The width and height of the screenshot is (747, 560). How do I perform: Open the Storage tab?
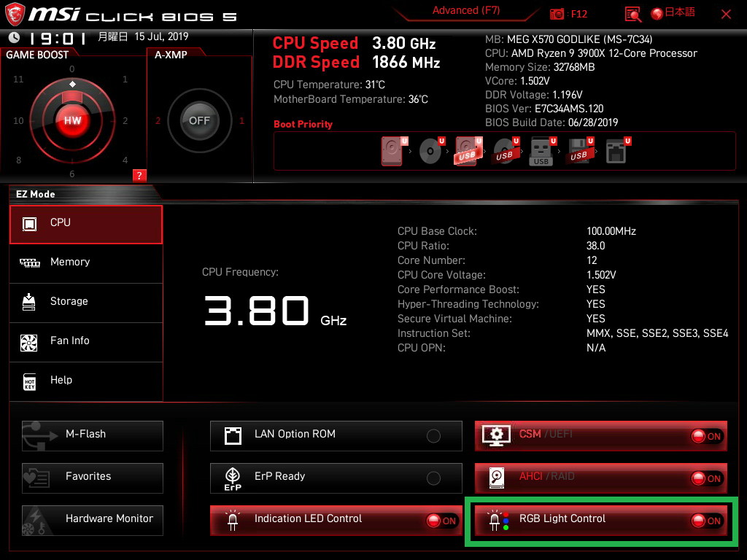tap(86, 303)
